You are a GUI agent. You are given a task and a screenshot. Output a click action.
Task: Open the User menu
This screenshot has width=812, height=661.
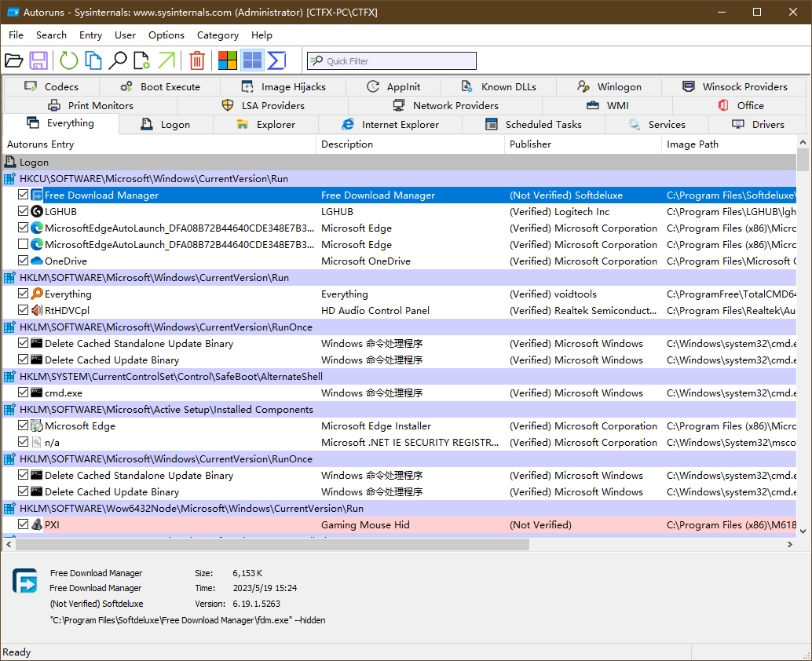click(x=126, y=35)
